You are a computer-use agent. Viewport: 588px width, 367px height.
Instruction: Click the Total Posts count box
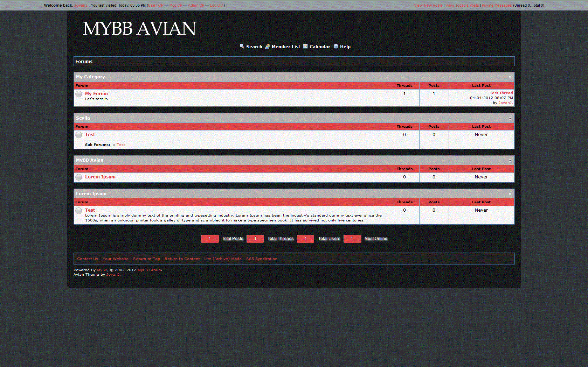click(210, 239)
